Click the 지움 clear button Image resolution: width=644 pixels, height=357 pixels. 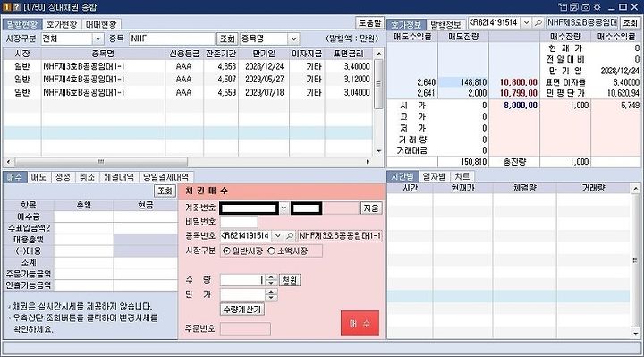(x=371, y=208)
